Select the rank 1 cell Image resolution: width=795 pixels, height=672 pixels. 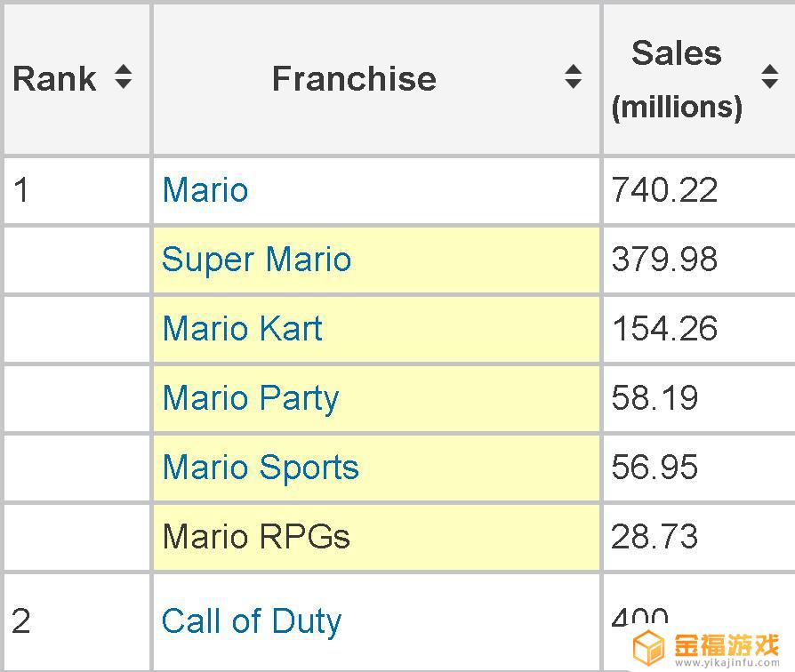click(x=77, y=190)
